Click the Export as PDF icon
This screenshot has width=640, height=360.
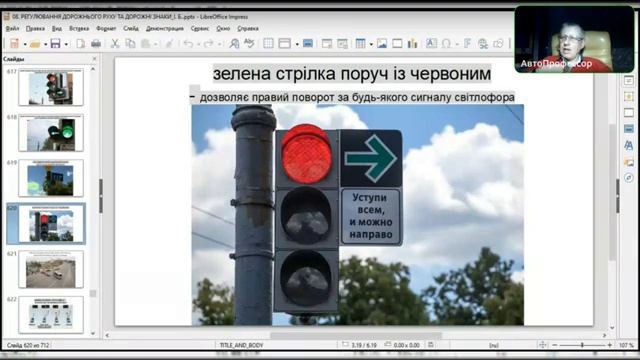(80, 43)
